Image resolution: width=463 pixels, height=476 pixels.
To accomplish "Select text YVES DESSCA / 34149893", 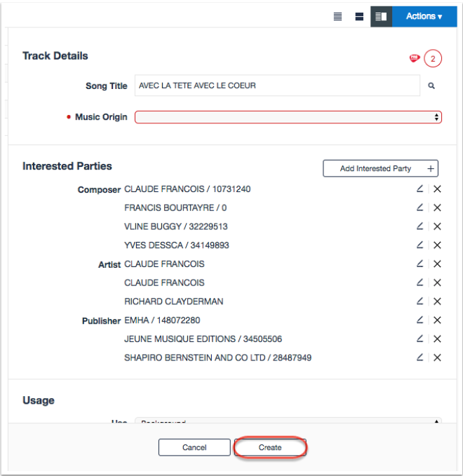I will click(x=177, y=245).
